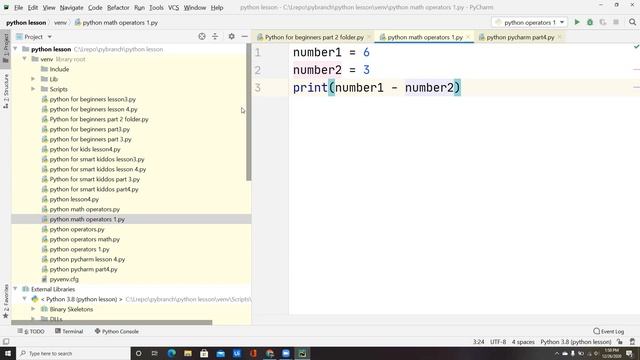Select python pycharm lesson 4.py file
Viewport: 640px width, 360px height.
click(87, 259)
